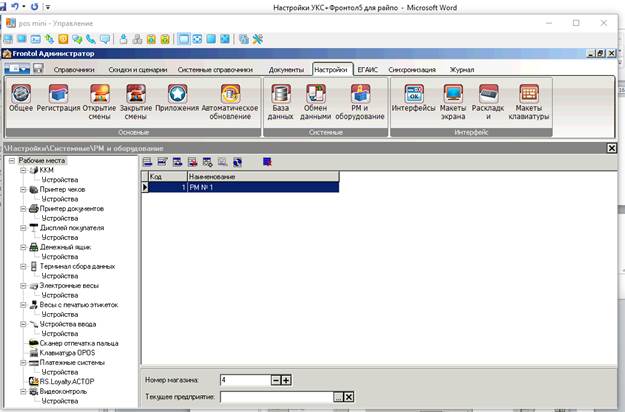Select Сканер отпечатка пальца item
625x412 pixels.
[x=79, y=343]
